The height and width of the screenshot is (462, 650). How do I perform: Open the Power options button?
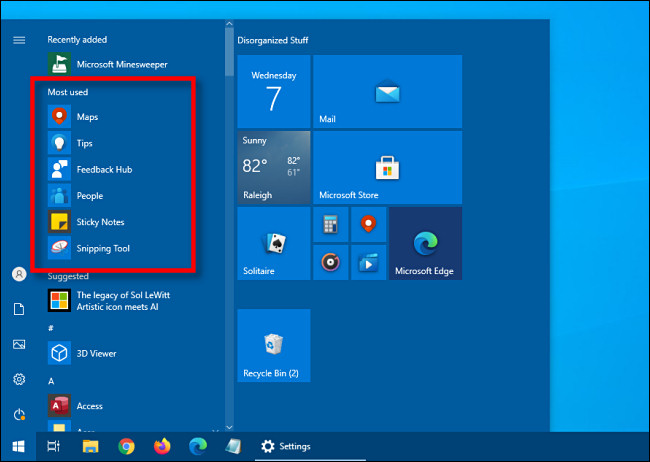tap(19, 414)
